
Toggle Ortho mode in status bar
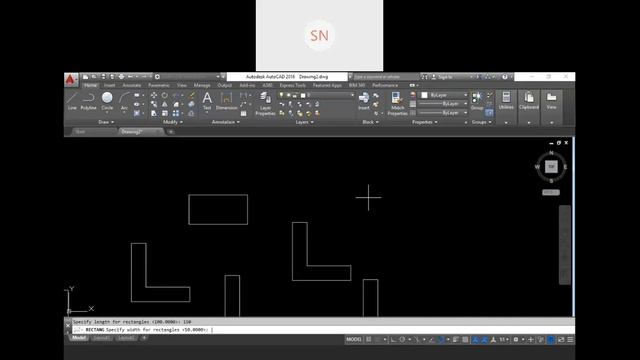point(393,340)
